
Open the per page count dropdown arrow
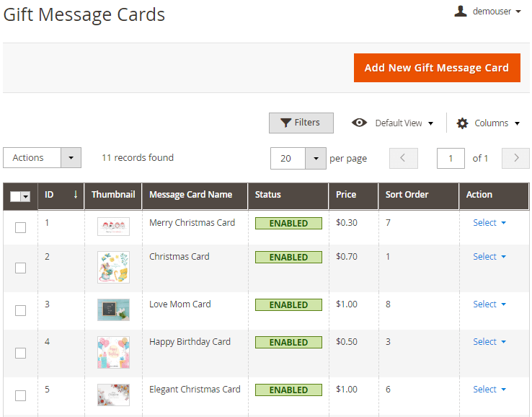316,158
